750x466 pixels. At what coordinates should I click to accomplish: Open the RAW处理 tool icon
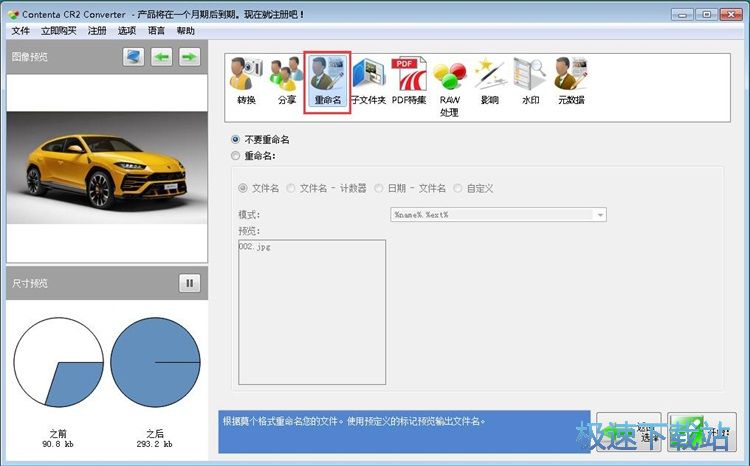coord(449,89)
